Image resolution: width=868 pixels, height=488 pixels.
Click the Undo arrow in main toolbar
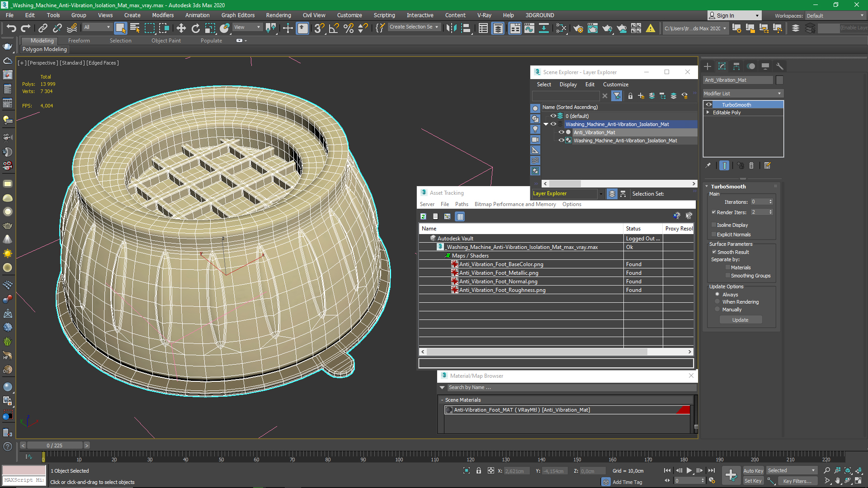pyautogui.click(x=11, y=28)
